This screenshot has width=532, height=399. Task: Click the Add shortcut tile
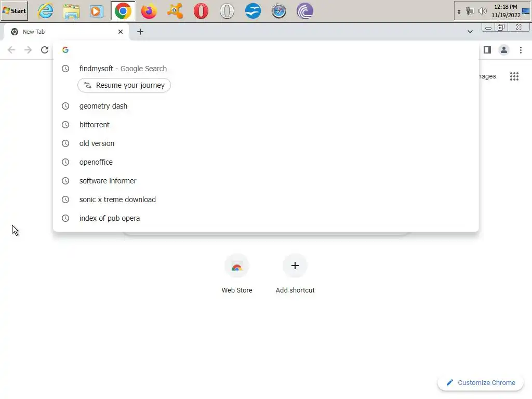click(295, 273)
